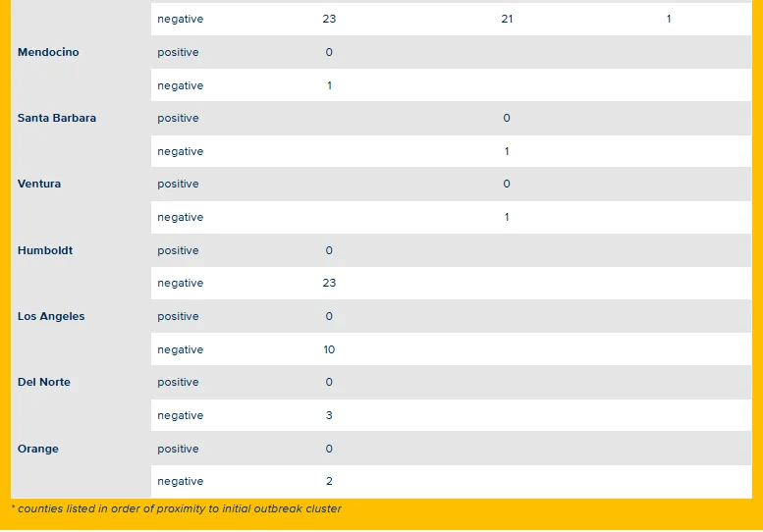Screen dimensions: 763x532
Task: Click Mendocino negative value 1
Action: pyautogui.click(x=329, y=85)
